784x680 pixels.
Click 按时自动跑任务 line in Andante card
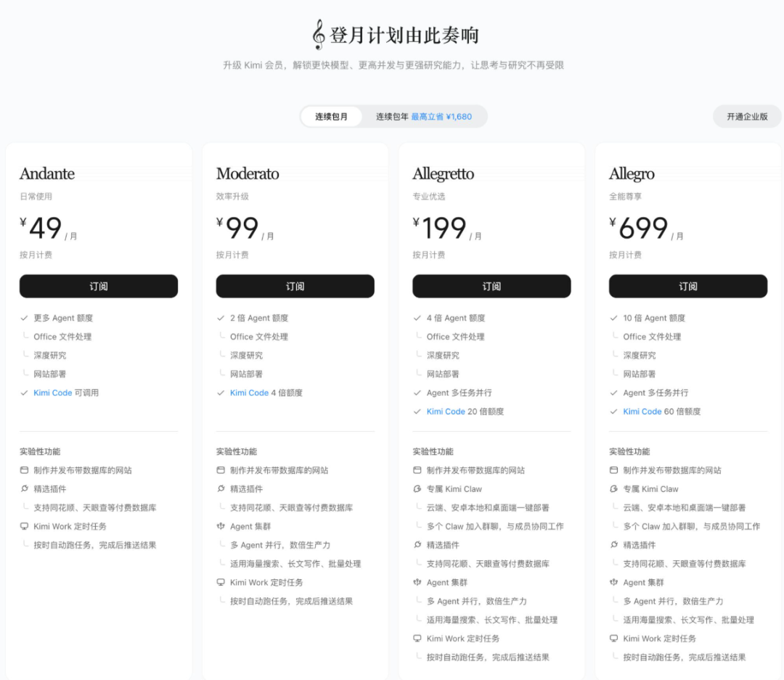tap(95, 545)
